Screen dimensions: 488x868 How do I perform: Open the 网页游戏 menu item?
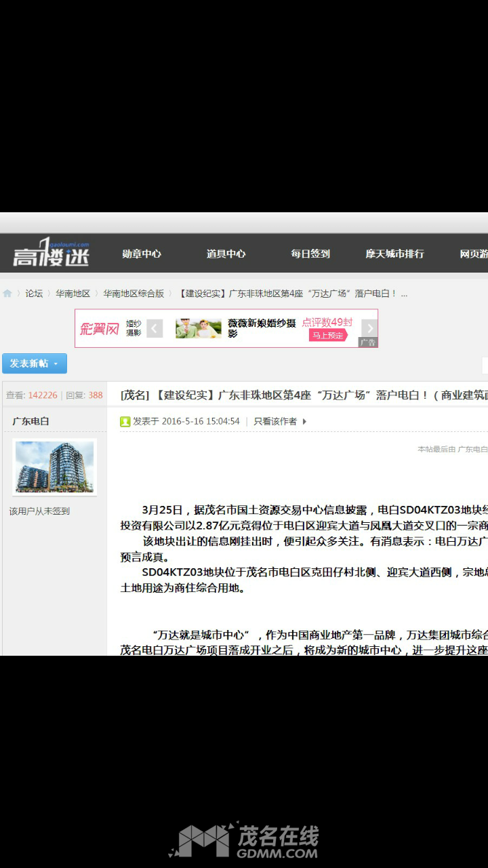(x=474, y=254)
